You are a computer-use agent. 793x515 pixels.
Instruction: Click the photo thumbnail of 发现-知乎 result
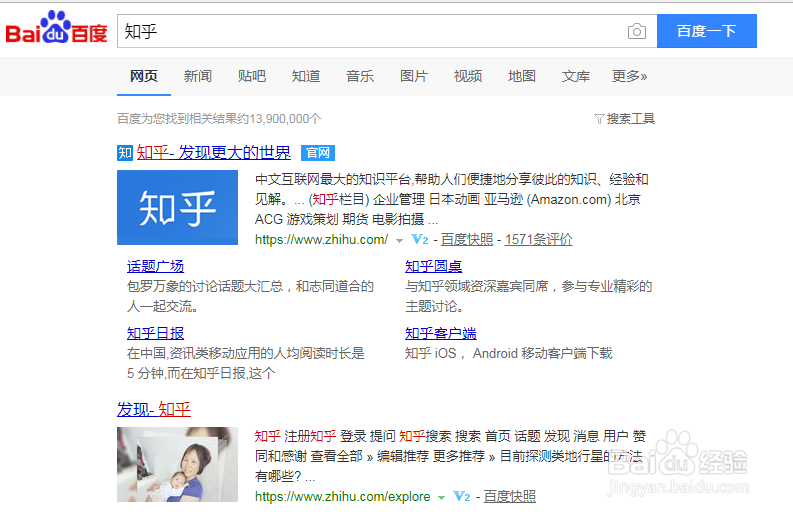tap(178, 464)
